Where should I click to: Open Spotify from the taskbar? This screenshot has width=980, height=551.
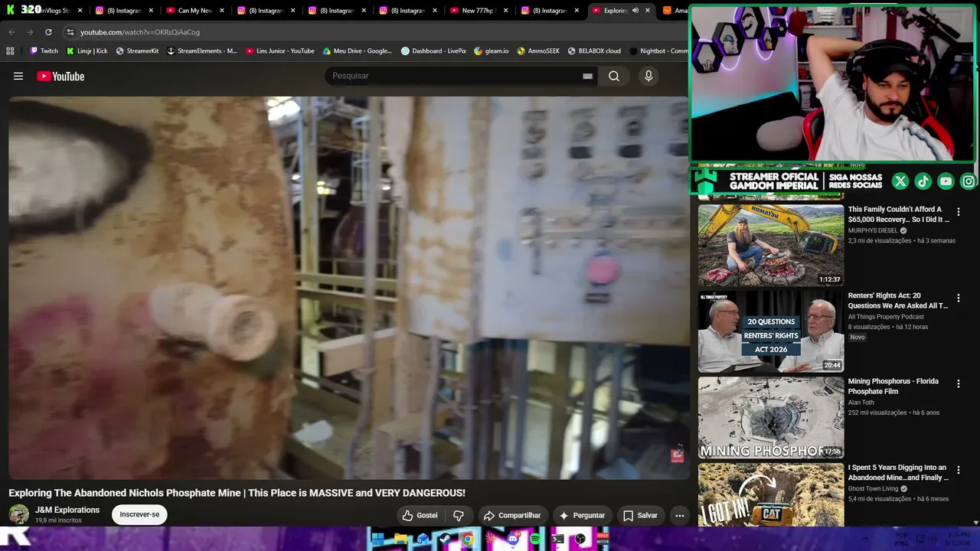[x=535, y=539]
